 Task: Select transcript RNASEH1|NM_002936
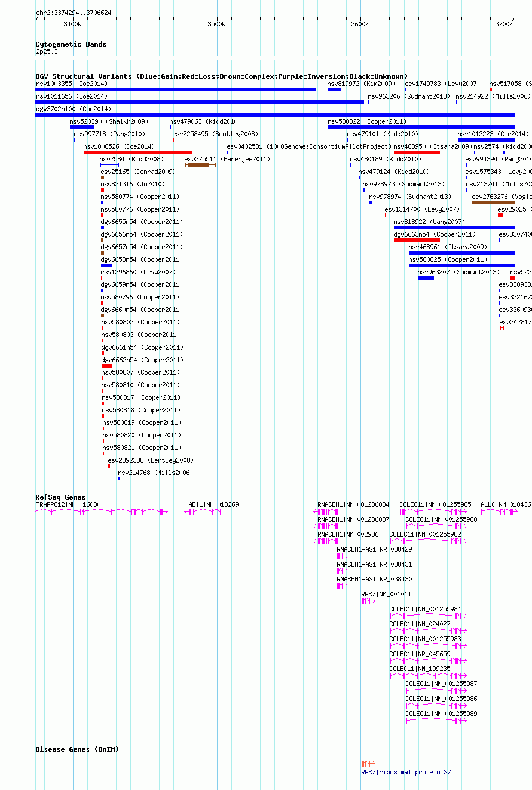pyautogui.click(x=348, y=535)
